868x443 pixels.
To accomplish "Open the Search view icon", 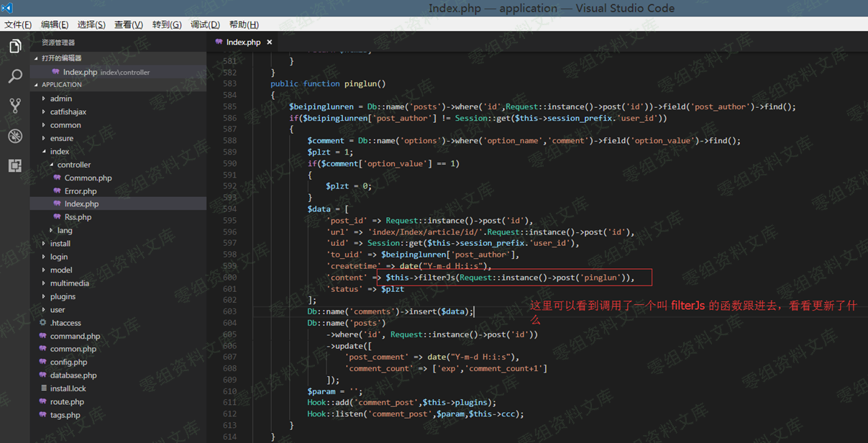I will (15, 76).
